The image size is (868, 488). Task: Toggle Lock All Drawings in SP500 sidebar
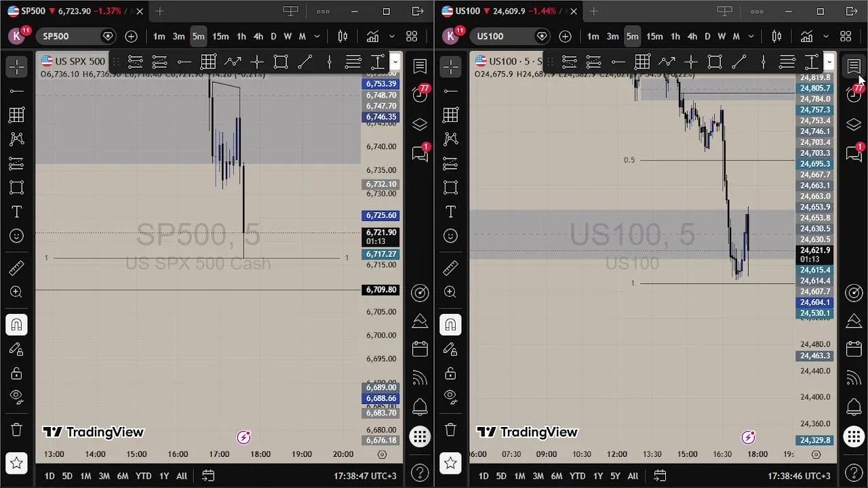coord(17,373)
